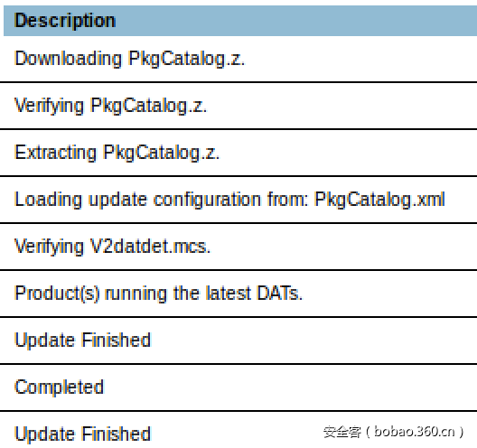Viewport: 477px width, 448px height.
Task: Click the V2datdet.mcs filename text
Action: click(148, 247)
